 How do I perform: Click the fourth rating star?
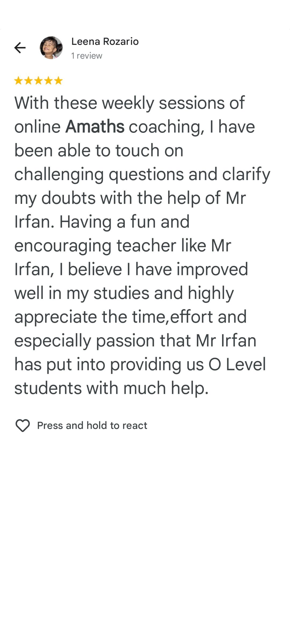48,80
